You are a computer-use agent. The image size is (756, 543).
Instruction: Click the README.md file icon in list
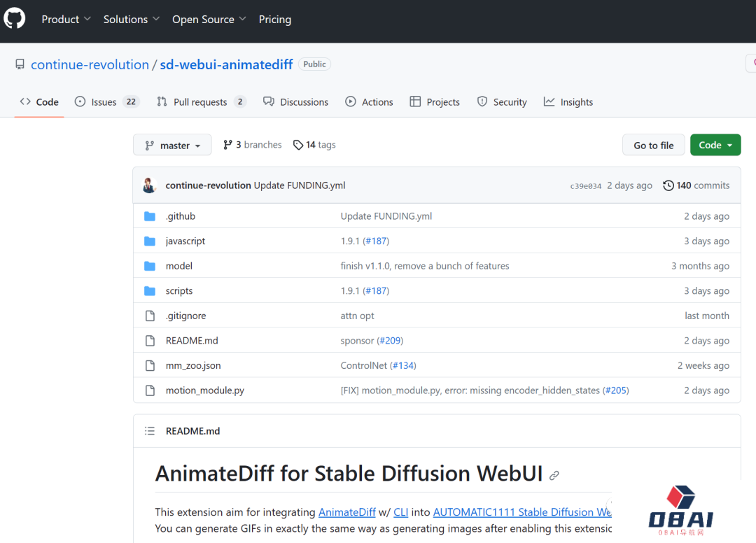click(x=150, y=341)
